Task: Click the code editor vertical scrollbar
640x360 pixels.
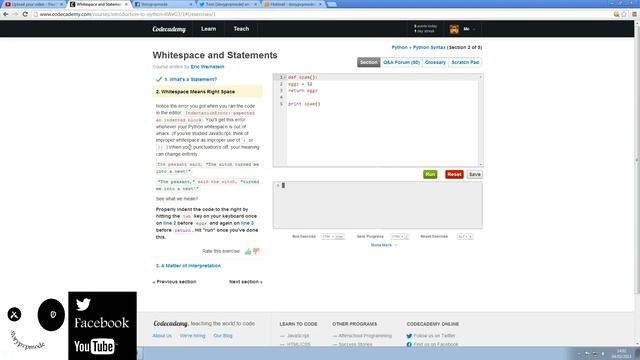Action: click(480, 120)
